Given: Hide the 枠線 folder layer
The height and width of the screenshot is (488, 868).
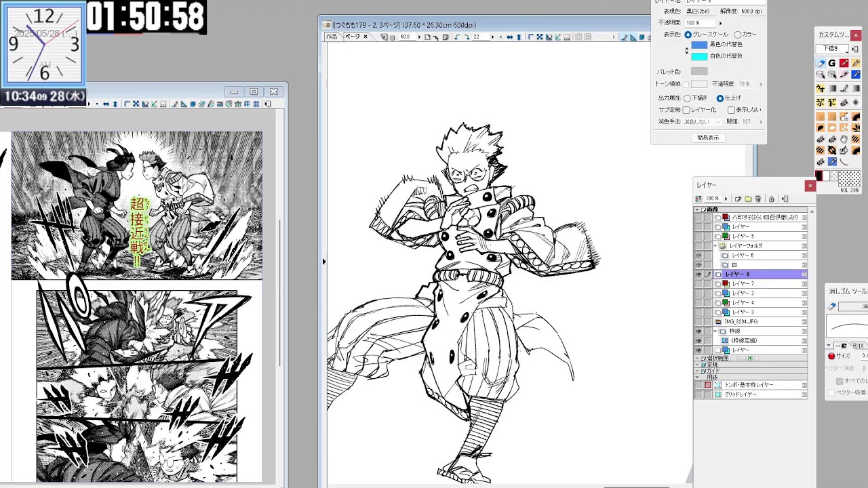Looking at the screenshot, I should point(698,331).
